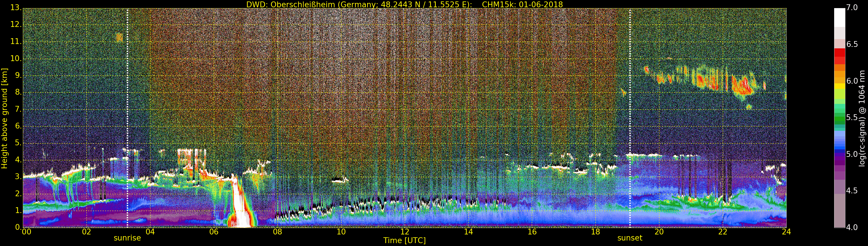The image size is (868, 246).
Task: Click the time axis tick label '08'
Action: [277, 232]
